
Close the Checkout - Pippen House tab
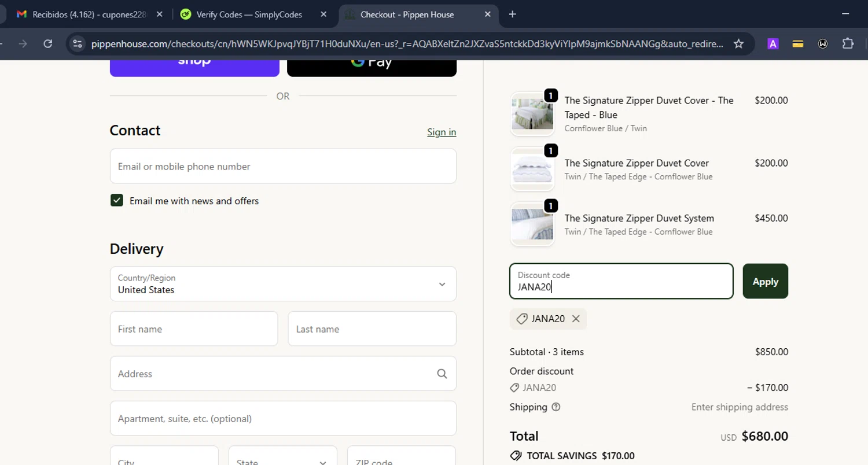487,14
